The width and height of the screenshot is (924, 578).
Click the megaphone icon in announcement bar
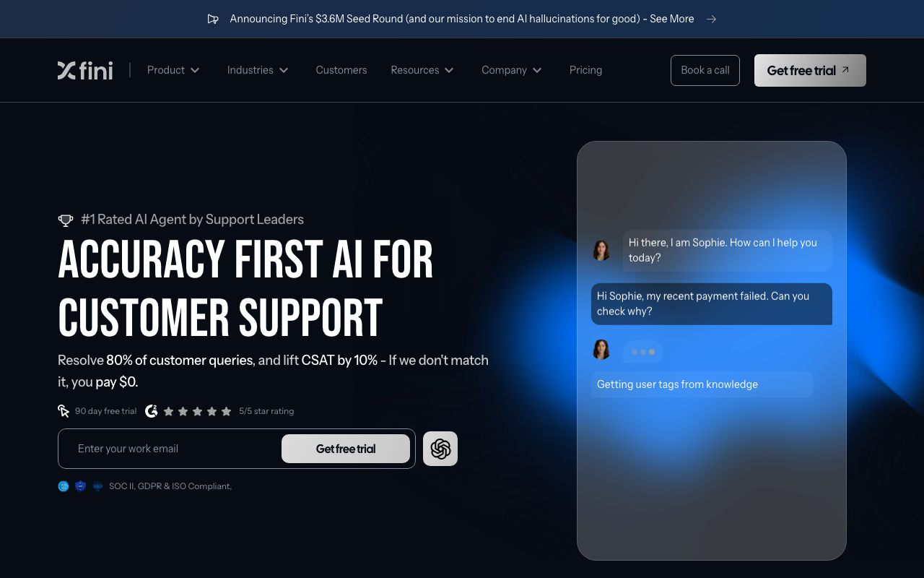(213, 19)
